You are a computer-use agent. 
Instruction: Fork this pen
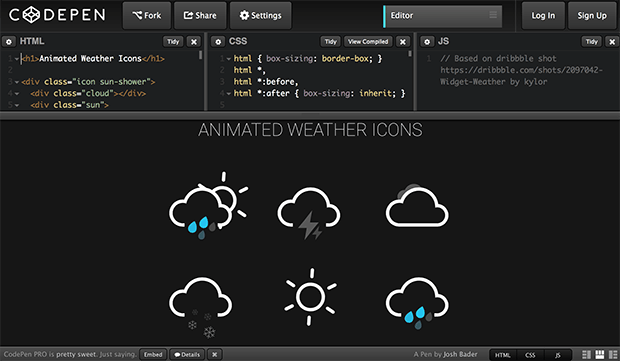[147, 15]
